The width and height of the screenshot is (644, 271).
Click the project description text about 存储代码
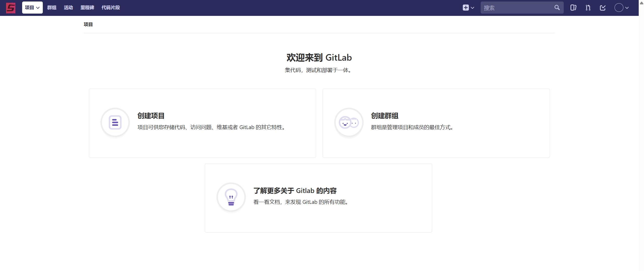tap(212, 127)
